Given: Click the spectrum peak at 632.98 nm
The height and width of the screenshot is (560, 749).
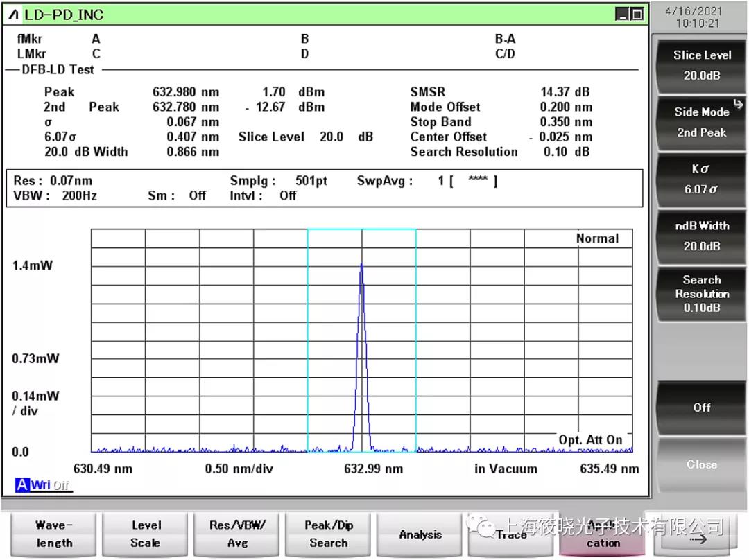Looking at the screenshot, I should coord(361,264).
